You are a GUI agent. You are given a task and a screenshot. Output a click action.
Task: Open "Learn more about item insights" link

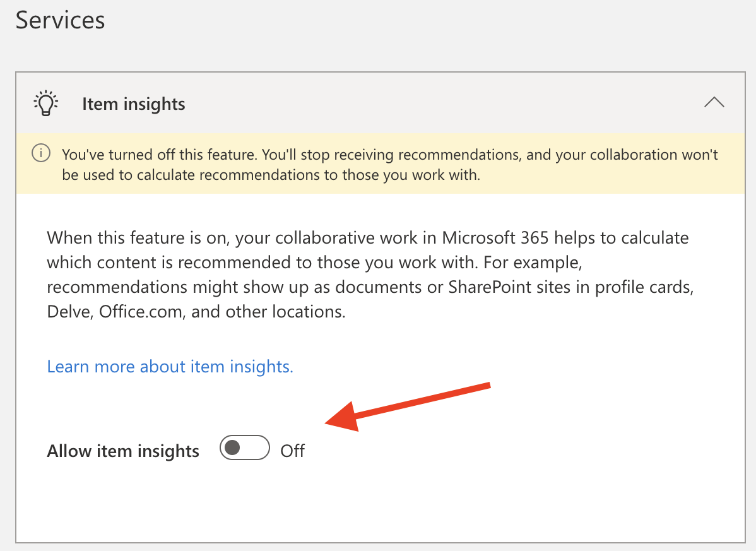pos(170,367)
